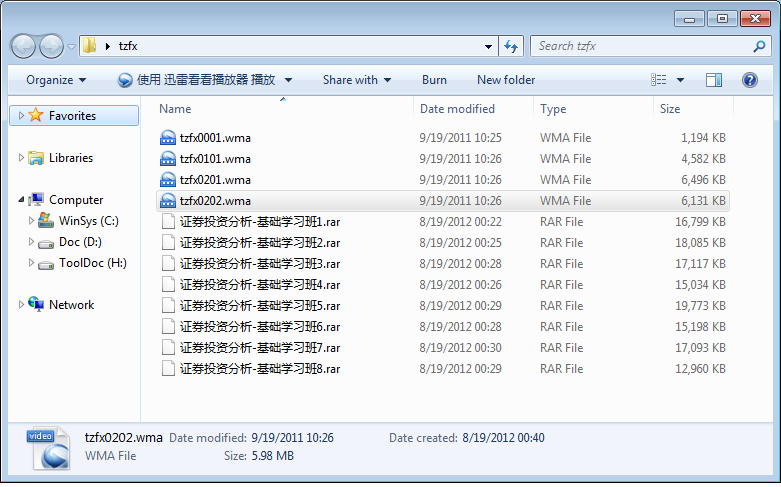Open the address bar history dropdown
This screenshot has width=781, height=487.
(488, 46)
